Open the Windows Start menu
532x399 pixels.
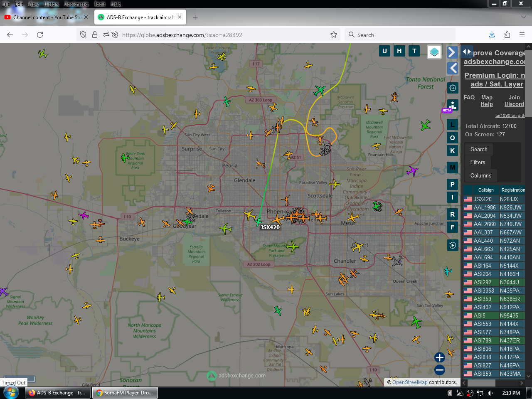click(x=11, y=392)
